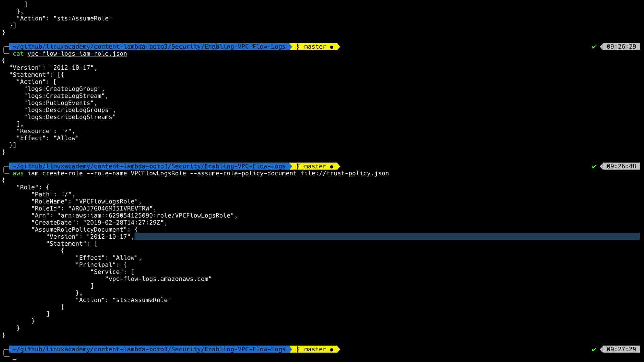The width and height of the screenshot is (644, 362).
Task: Click the RoleId value AROAJ7GO46MI5IVREVTRW
Action: click(110, 208)
